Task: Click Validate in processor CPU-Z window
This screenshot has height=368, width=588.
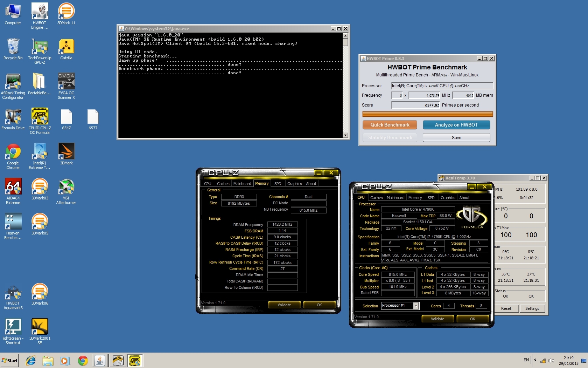Action: [437, 319]
